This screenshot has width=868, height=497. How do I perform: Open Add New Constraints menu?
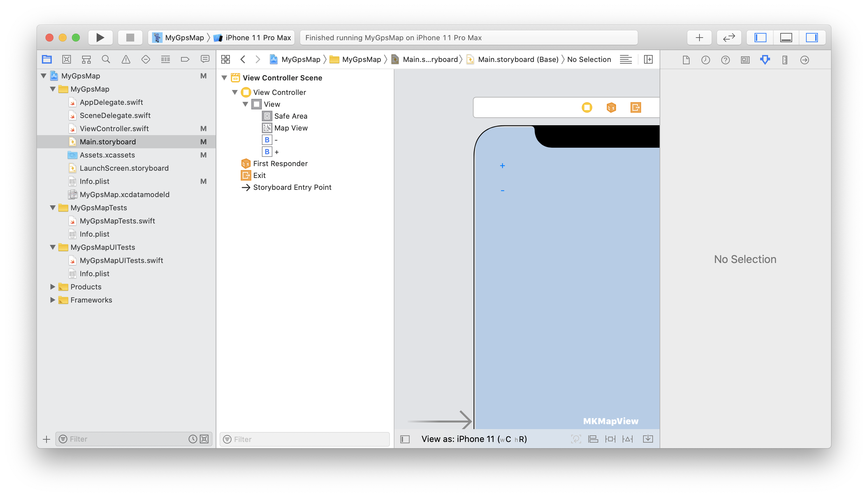(x=610, y=439)
